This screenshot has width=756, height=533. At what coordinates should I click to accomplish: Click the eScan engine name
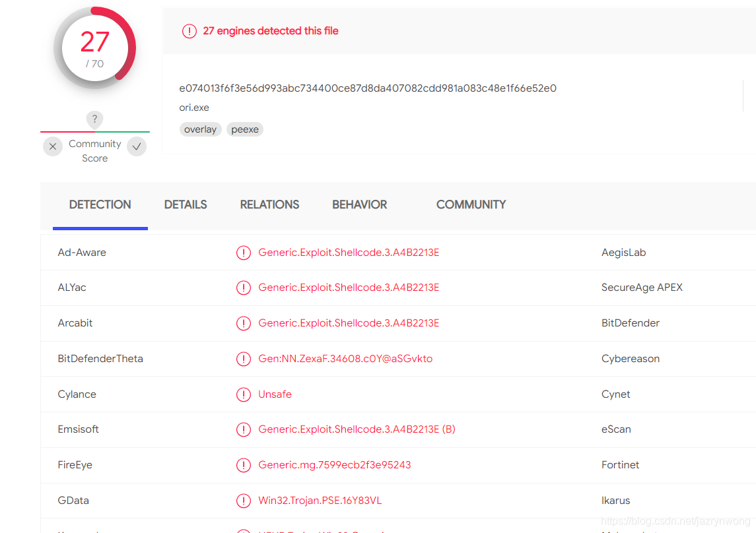(616, 429)
